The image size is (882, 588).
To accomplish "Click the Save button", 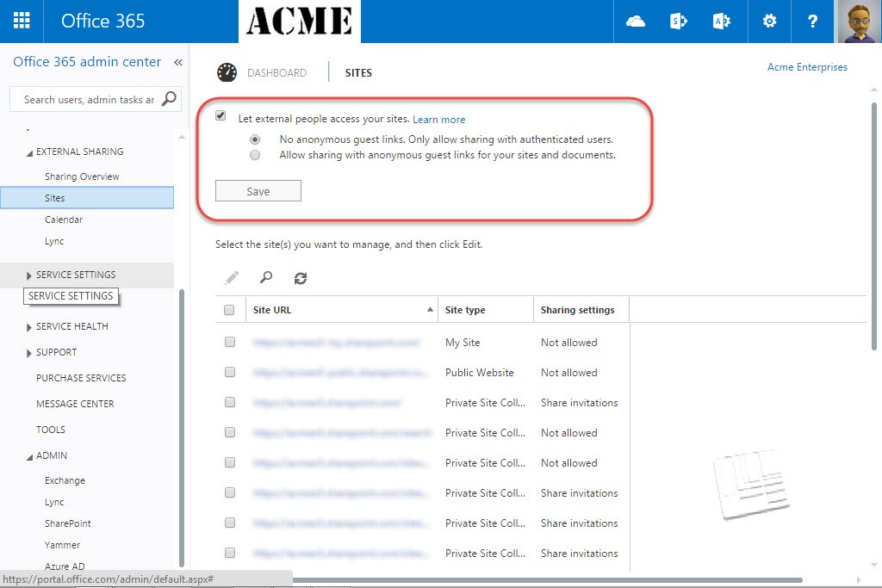I will [x=258, y=191].
